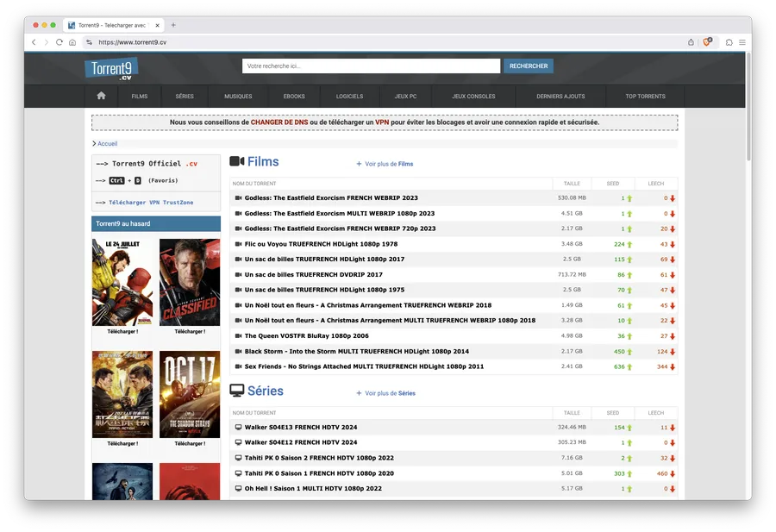Reload the page with refresh icon
Viewport: 776px width, 532px height.
click(x=59, y=42)
